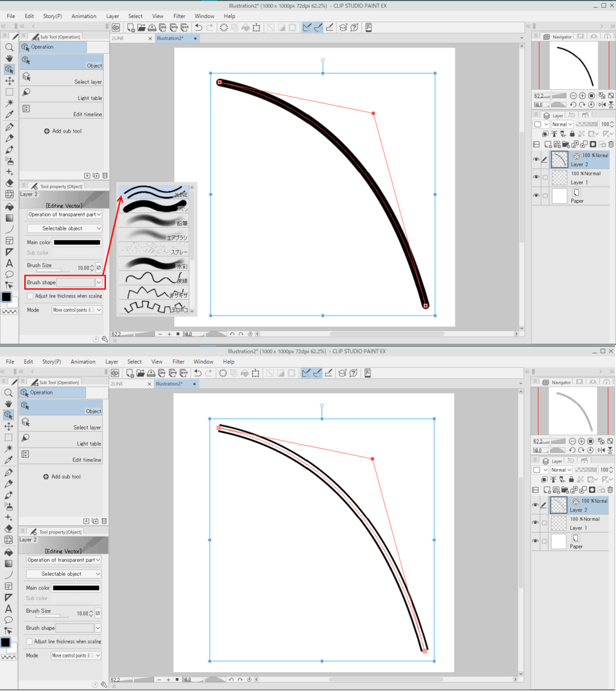Enable Adjust line thickness when scaling, bottom window
Image resolution: width=616 pixels, height=692 pixels.
[x=29, y=642]
